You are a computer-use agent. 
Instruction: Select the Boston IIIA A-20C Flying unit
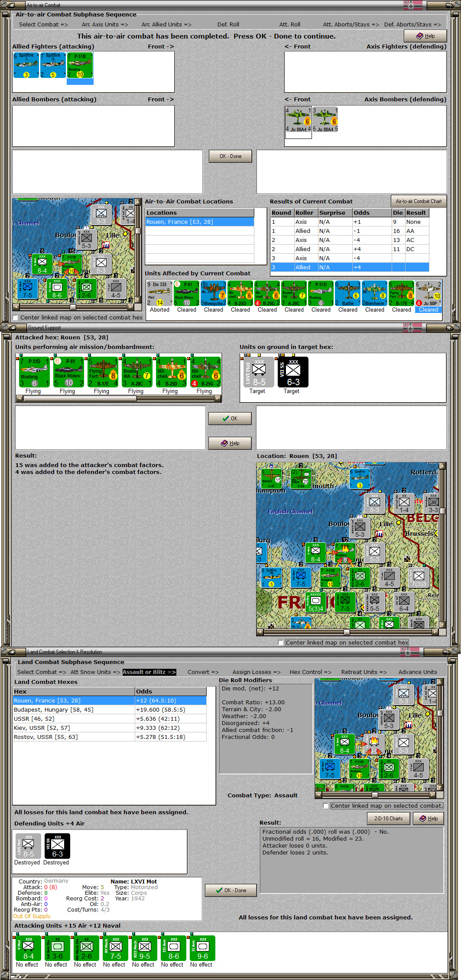[137, 372]
